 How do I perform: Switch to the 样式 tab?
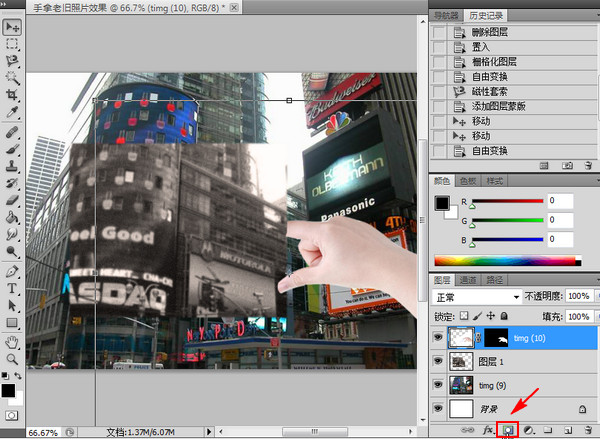(494, 181)
